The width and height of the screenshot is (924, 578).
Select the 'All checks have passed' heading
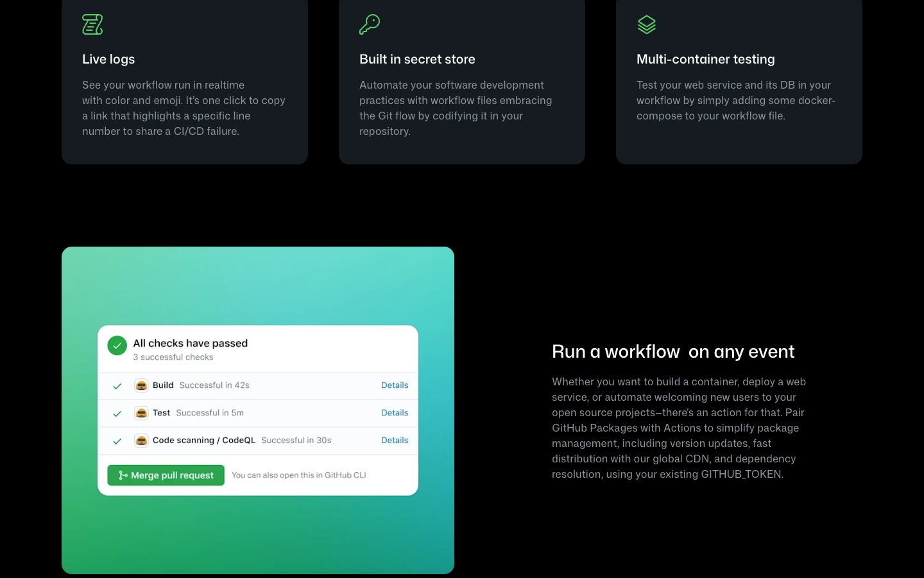[x=190, y=344]
